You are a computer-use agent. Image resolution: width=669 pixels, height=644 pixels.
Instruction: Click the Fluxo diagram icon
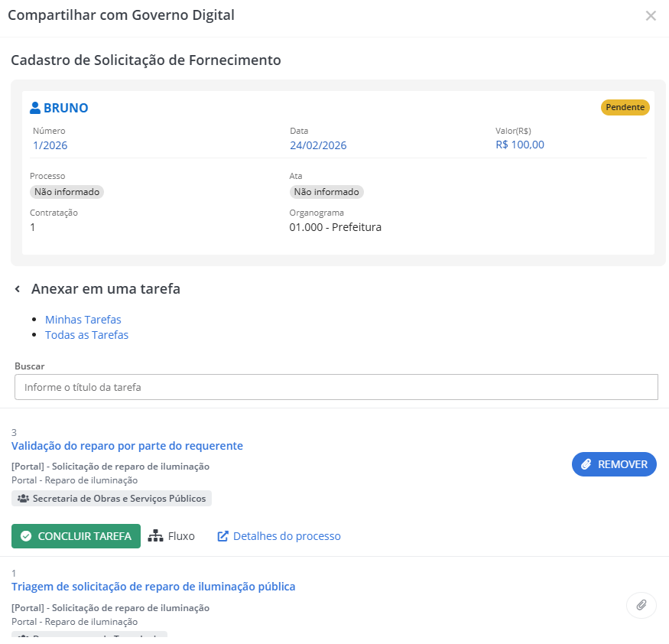click(x=155, y=536)
